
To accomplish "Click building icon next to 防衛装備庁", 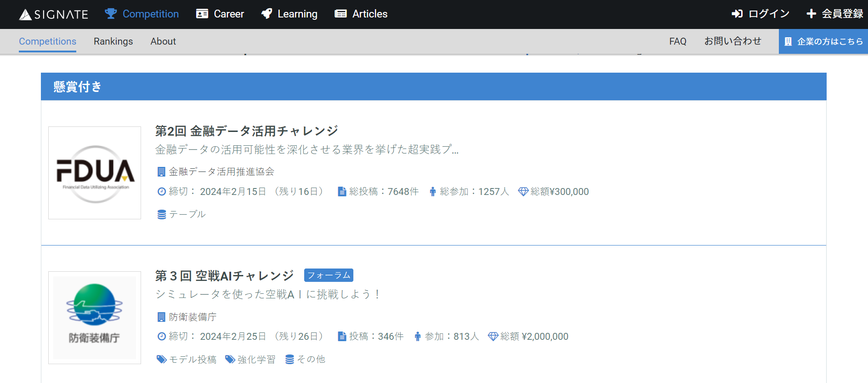I will pos(161,317).
